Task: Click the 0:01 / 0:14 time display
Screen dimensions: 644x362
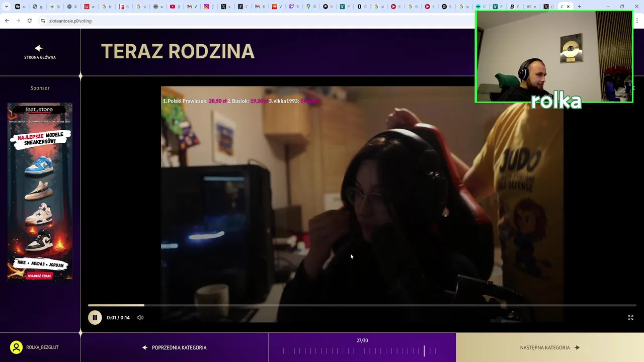Action: click(x=118, y=318)
